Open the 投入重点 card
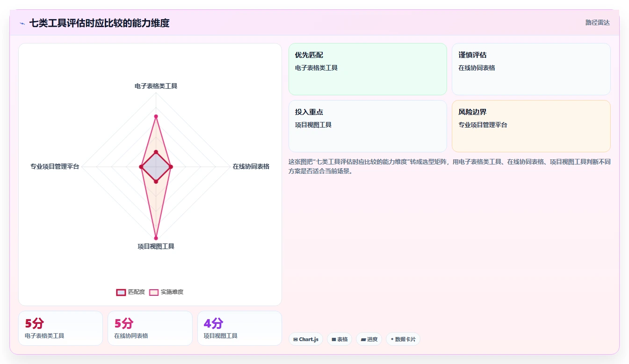This screenshot has width=629, height=364. click(368, 126)
